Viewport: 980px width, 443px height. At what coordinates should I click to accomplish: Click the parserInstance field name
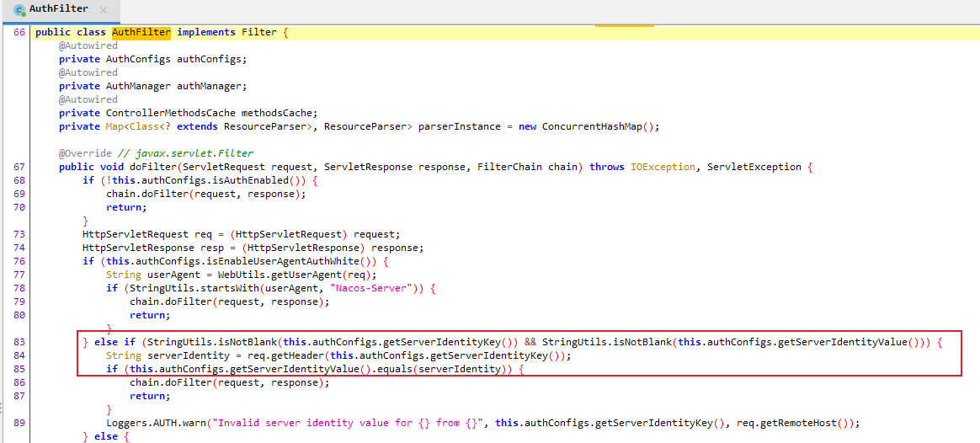[460, 127]
